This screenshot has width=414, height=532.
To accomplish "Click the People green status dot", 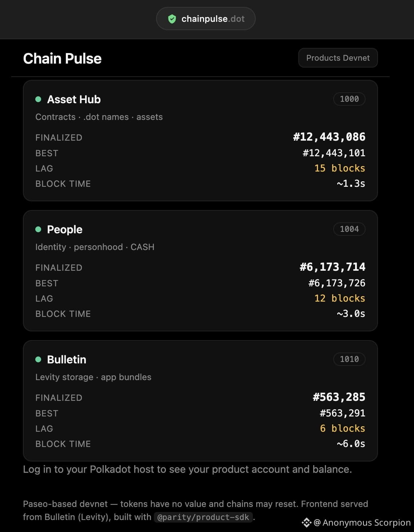I will pyautogui.click(x=38, y=229).
